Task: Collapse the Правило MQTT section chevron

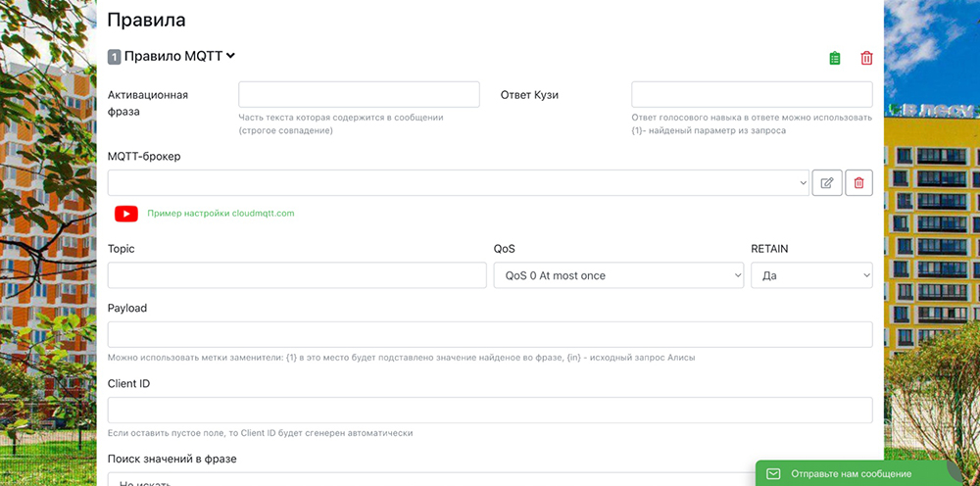Action: coord(230,56)
